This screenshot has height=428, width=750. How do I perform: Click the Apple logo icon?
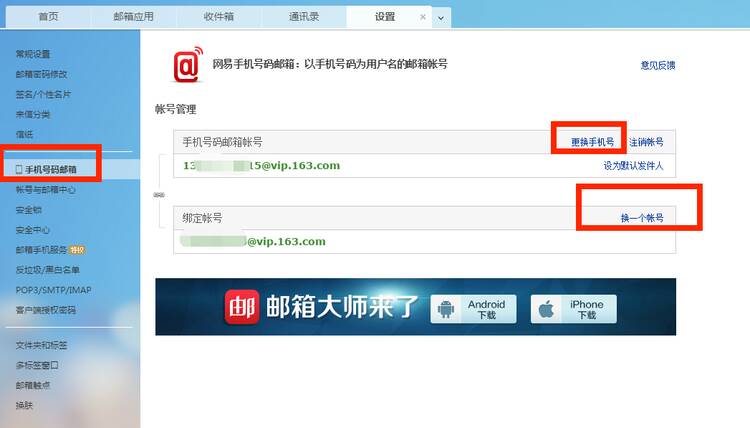546,309
